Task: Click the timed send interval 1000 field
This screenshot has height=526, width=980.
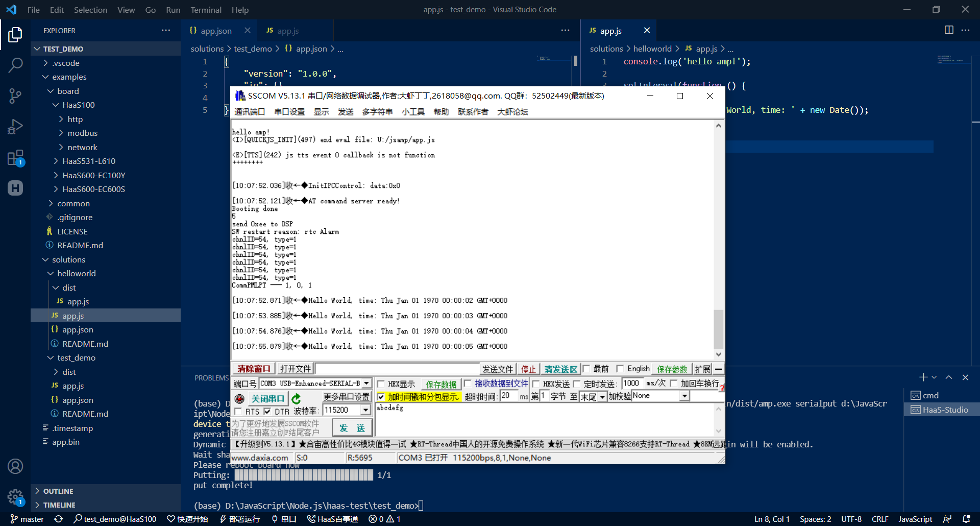Action: point(632,384)
